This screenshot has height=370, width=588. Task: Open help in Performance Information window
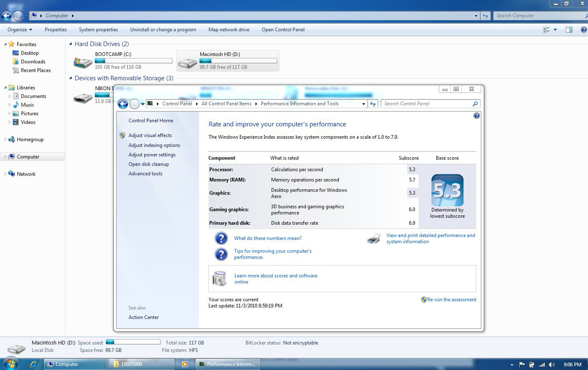(477, 116)
